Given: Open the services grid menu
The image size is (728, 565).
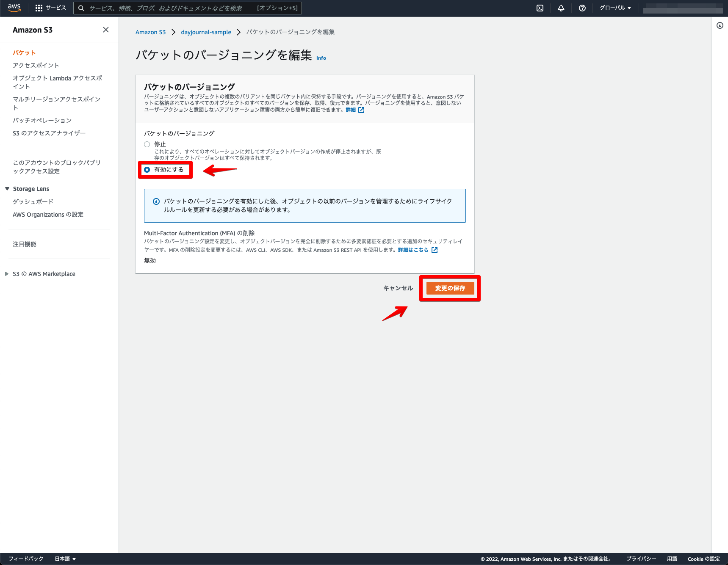Looking at the screenshot, I should pyautogui.click(x=39, y=8).
